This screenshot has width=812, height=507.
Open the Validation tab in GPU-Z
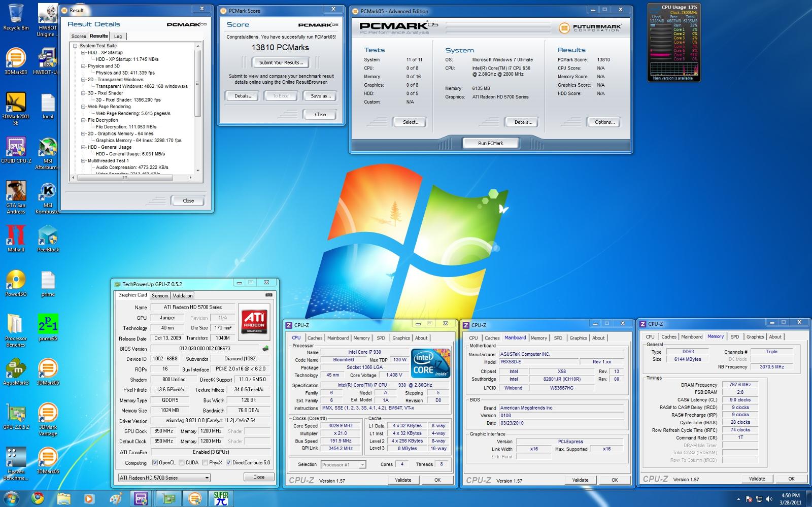coord(182,295)
